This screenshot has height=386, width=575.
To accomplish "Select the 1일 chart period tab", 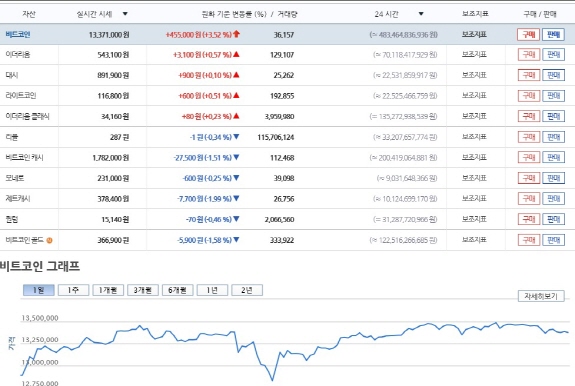I will [x=39, y=290].
